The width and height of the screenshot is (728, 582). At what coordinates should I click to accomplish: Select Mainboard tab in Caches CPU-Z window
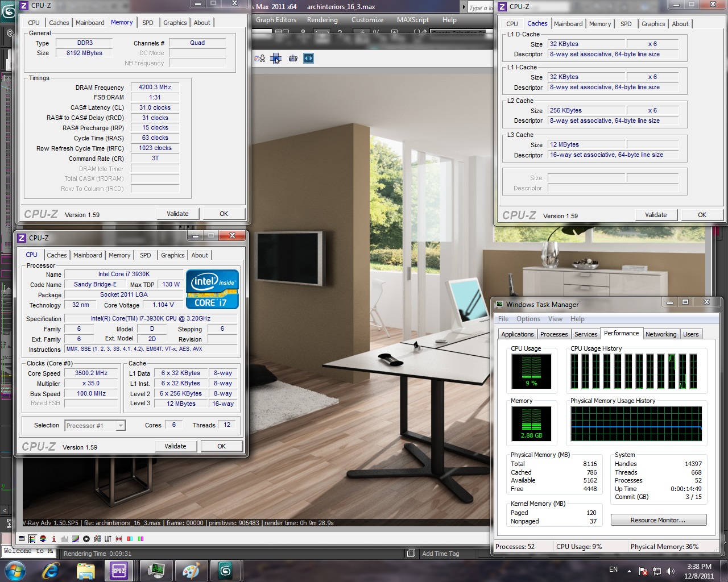click(x=568, y=24)
